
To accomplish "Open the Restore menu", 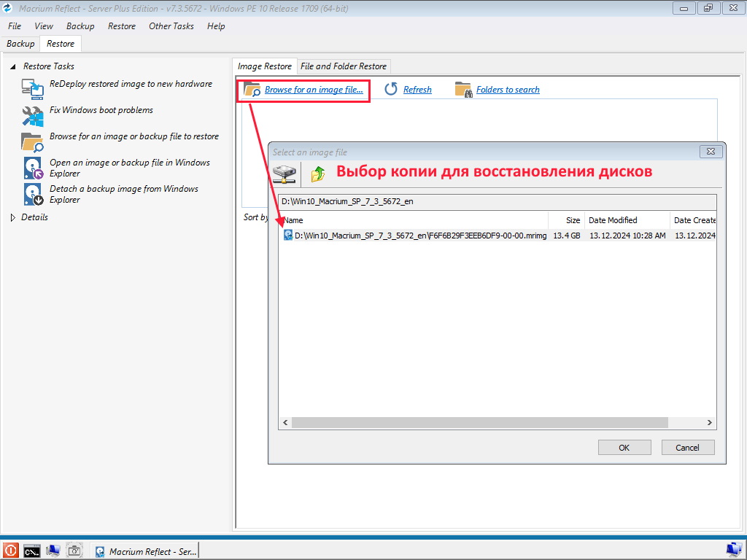I will 122,26.
